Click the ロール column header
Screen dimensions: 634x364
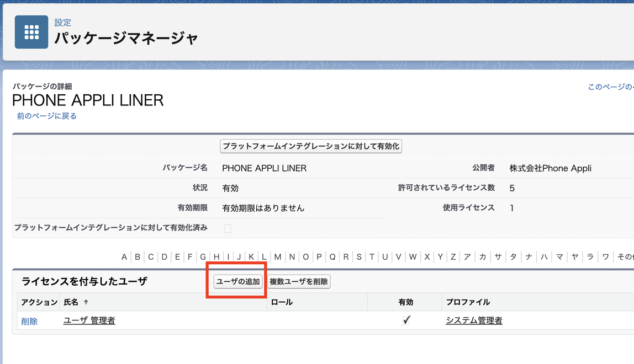point(282,302)
